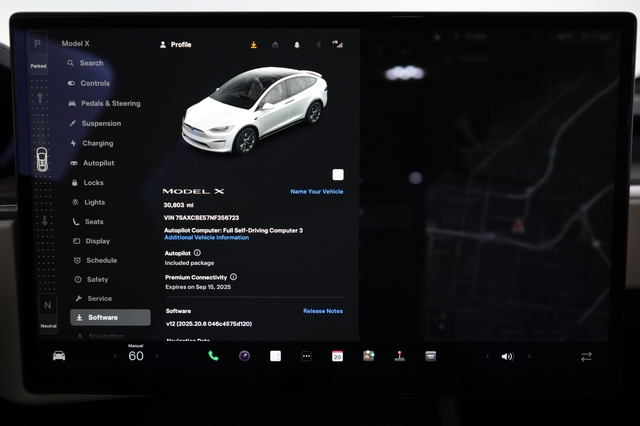Tap the Bluetooth icon

318,44
